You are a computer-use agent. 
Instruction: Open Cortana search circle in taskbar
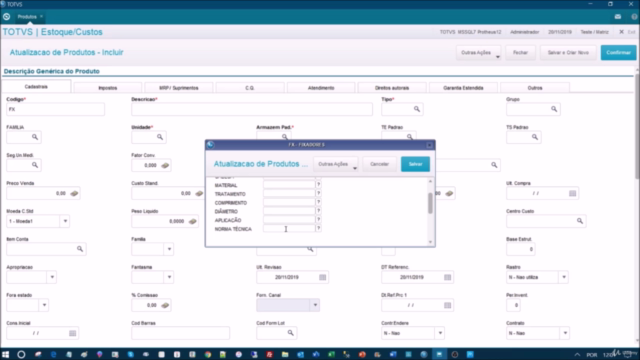(x=21, y=354)
